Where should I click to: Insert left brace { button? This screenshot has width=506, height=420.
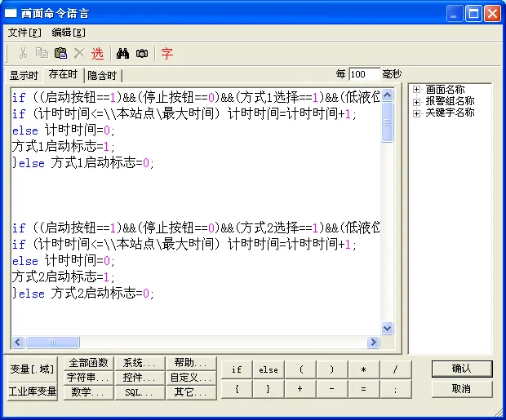point(237,389)
